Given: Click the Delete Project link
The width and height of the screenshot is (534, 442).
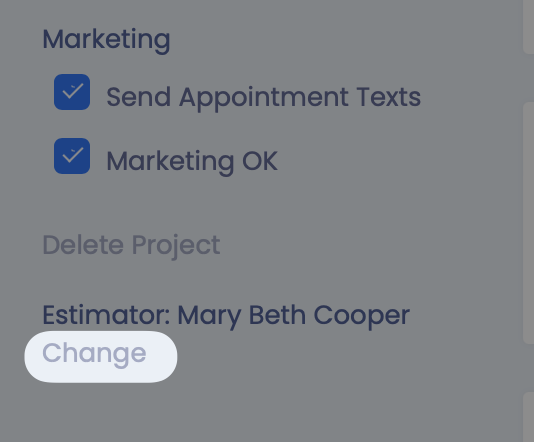Looking at the screenshot, I should point(131,245).
